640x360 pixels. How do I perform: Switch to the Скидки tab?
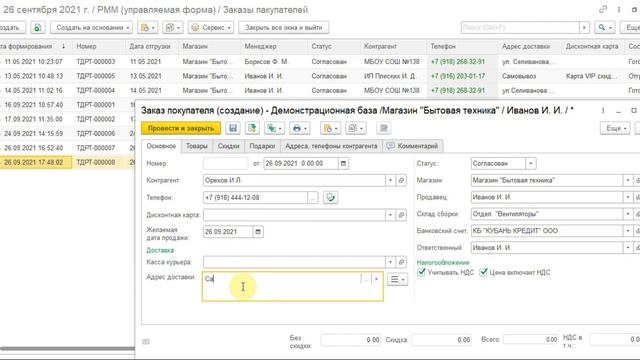228,146
